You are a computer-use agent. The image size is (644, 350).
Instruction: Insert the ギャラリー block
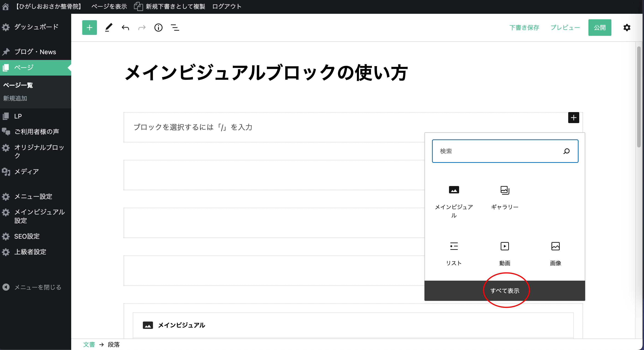pos(505,198)
